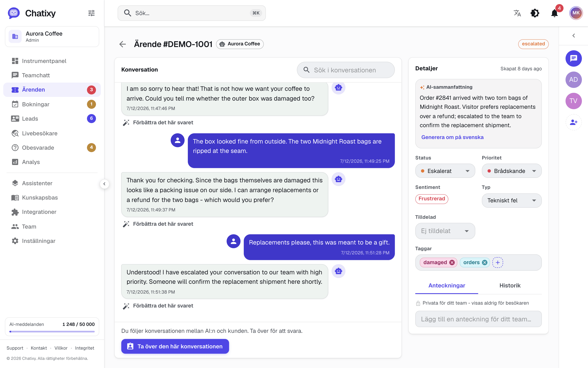The height and width of the screenshot is (368, 588).
Task: Open the notifications bell
Action: click(555, 13)
